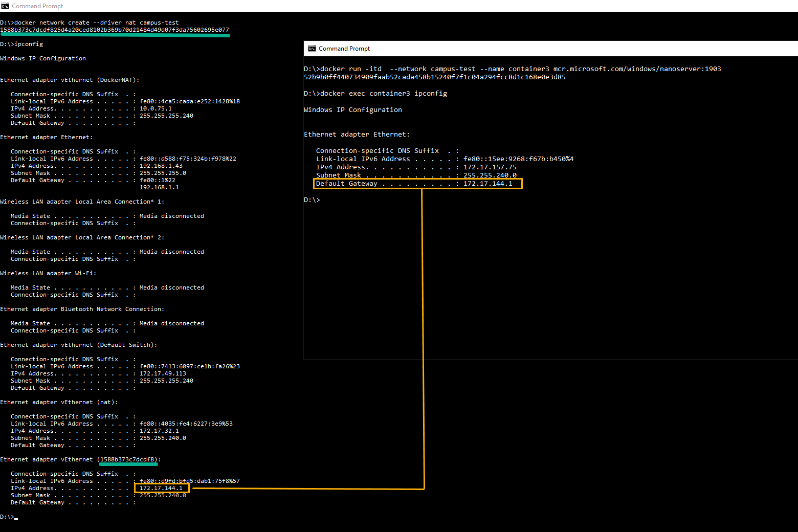Click the main window's "Command Prompt" title text
This screenshot has width=798, height=532.
point(37,6)
